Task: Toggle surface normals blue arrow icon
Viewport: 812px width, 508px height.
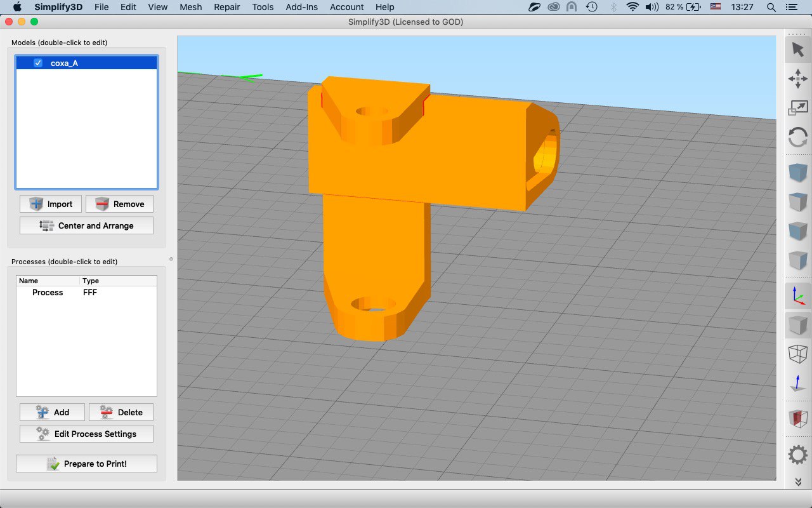Action: 797,383
